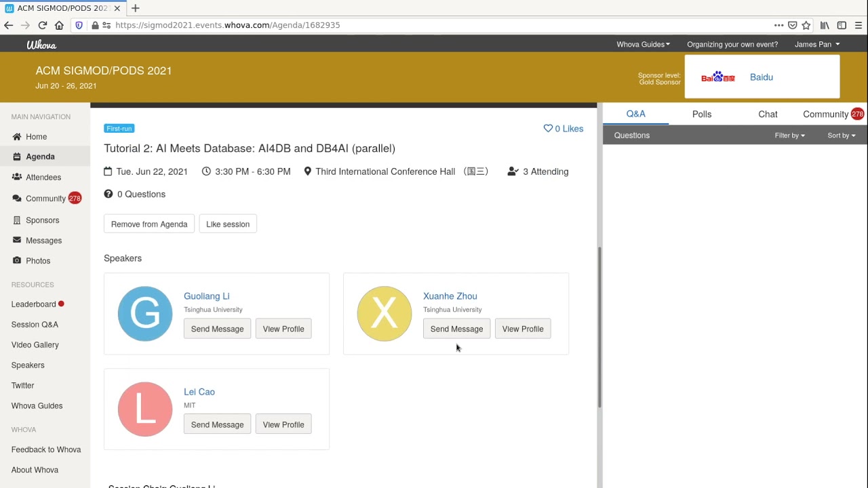The width and height of the screenshot is (868, 488).
Task: Send Message to Lei Cao
Action: click(x=217, y=424)
